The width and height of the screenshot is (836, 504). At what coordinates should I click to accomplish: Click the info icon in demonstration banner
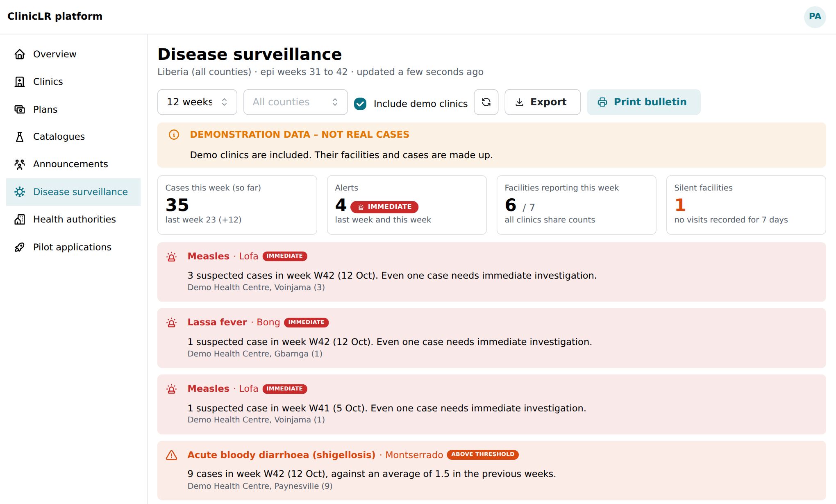174,134
